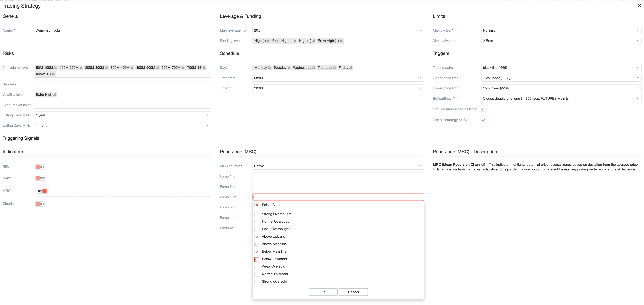Remove Friday from schedule days
Image resolution: width=644 pixels, height=305 pixels.
[351, 68]
